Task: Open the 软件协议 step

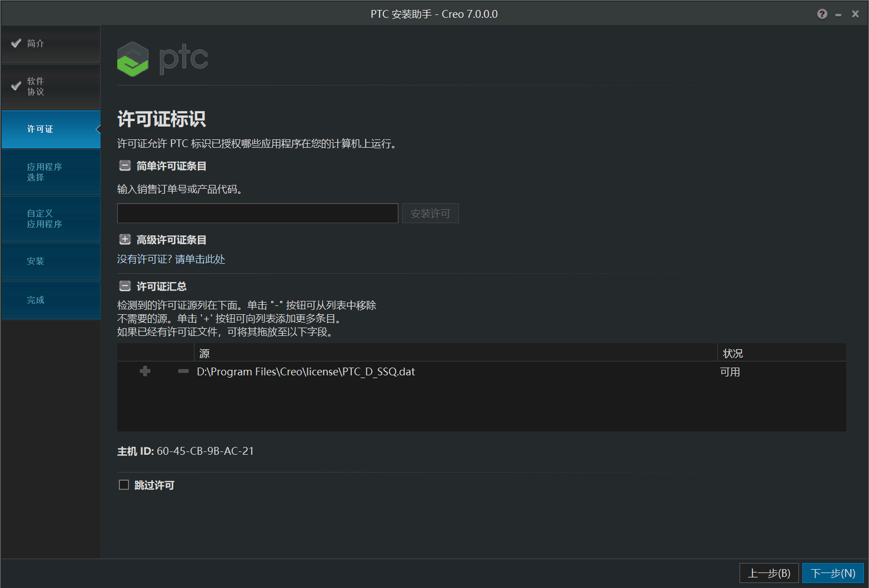Action: pyautogui.click(x=51, y=87)
